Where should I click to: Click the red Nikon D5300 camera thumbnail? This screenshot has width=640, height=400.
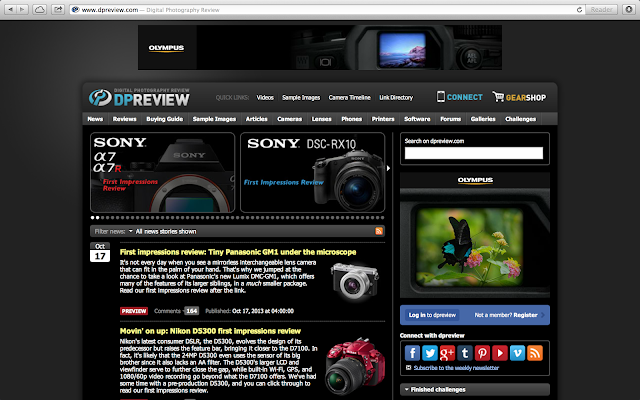(x=355, y=366)
